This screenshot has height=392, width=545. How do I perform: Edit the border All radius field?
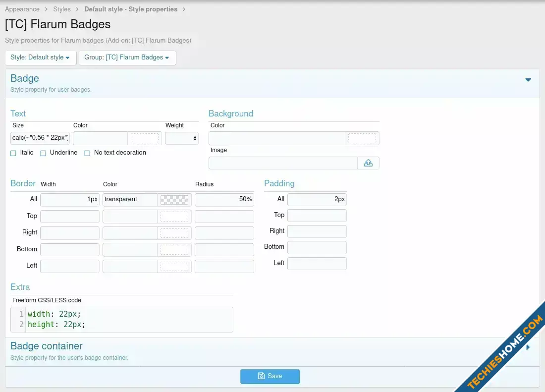(224, 200)
